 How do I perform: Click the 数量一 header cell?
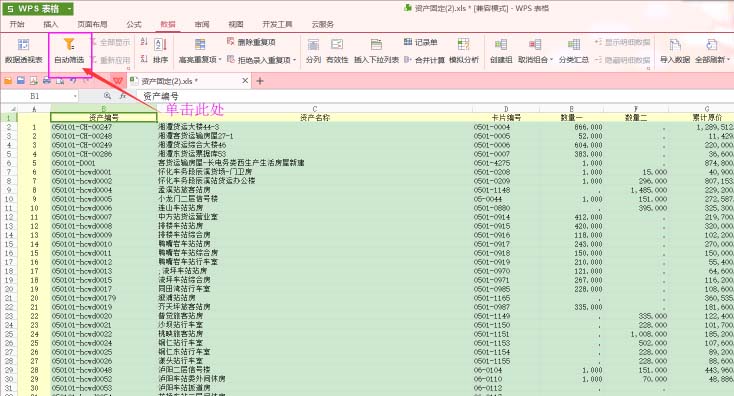(x=572, y=117)
